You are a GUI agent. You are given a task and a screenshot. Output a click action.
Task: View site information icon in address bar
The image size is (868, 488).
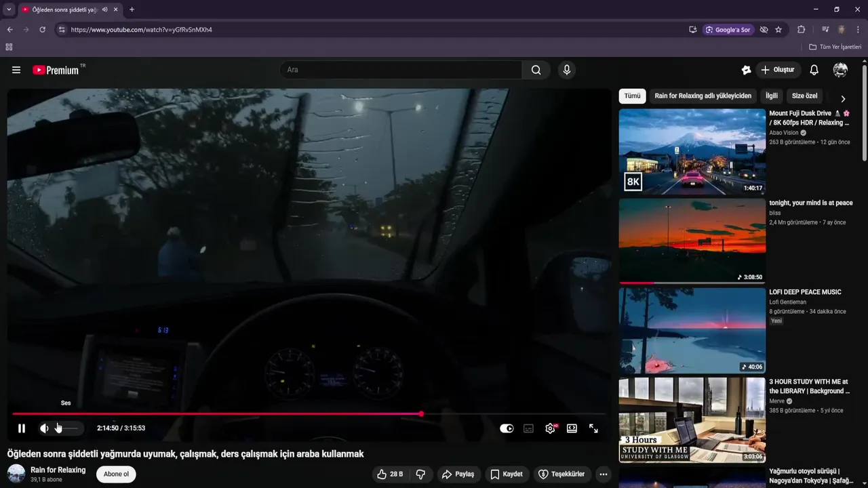61,30
